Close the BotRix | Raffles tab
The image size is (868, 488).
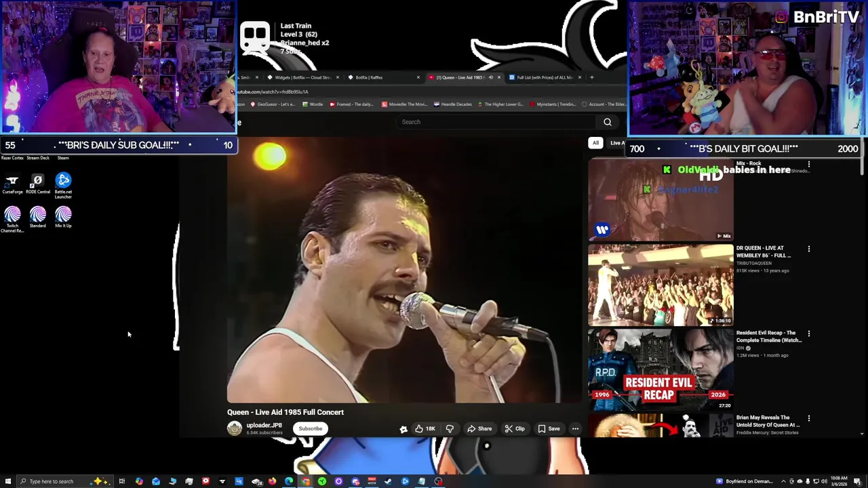[x=418, y=77]
